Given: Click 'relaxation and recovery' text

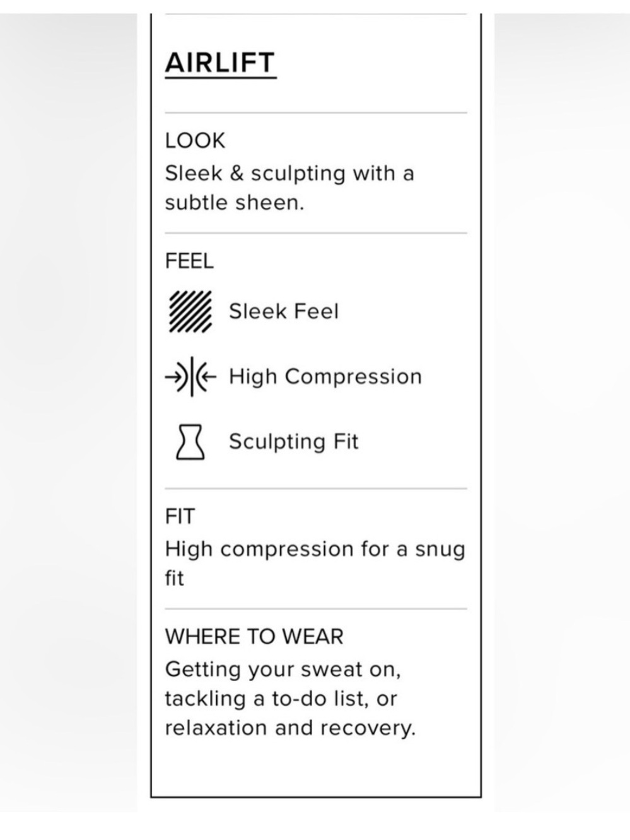Looking at the screenshot, I should [x=290, y=728].
